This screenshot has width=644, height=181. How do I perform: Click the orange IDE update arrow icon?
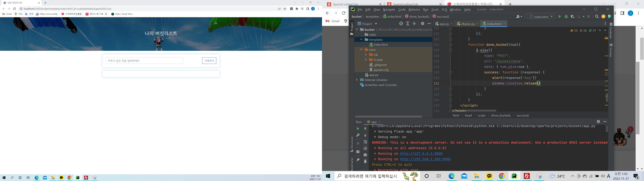pos(604,16)
